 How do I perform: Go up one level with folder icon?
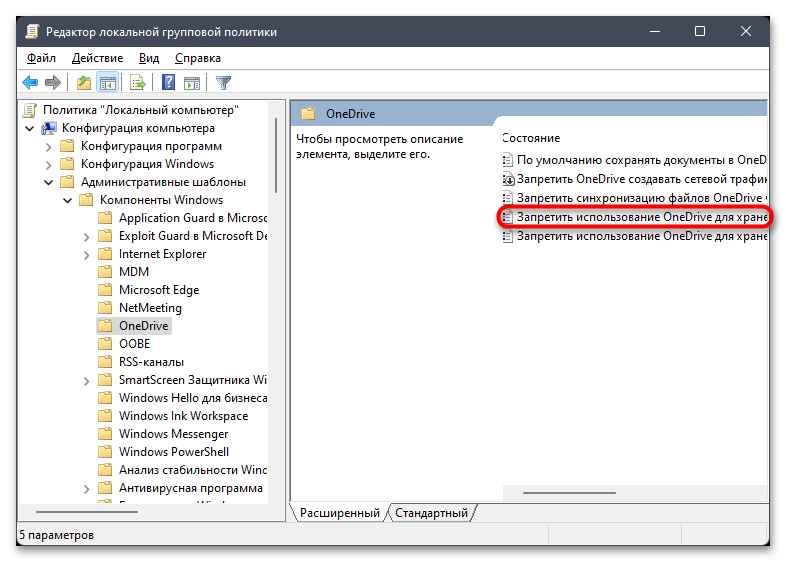point(84,82)
